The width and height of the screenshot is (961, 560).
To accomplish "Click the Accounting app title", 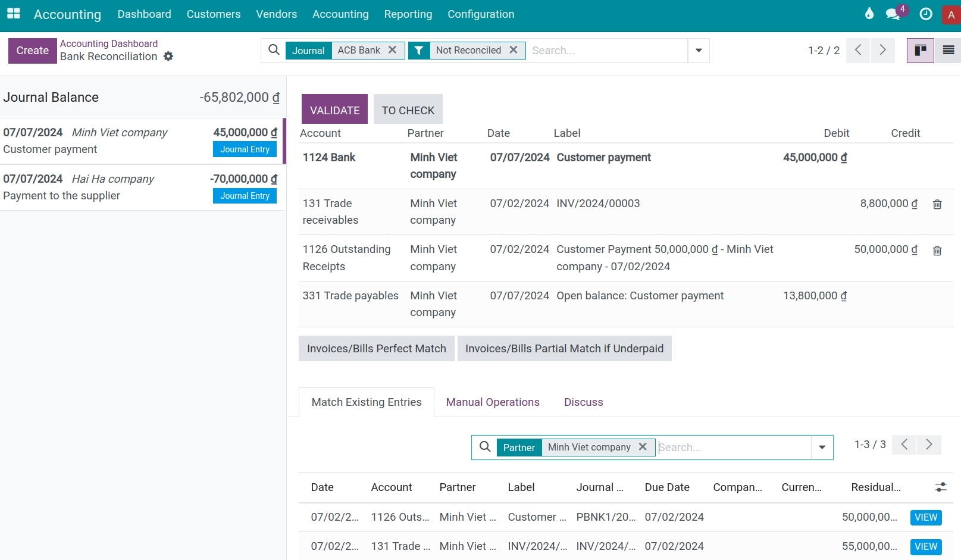I will (x=67, y=14).
